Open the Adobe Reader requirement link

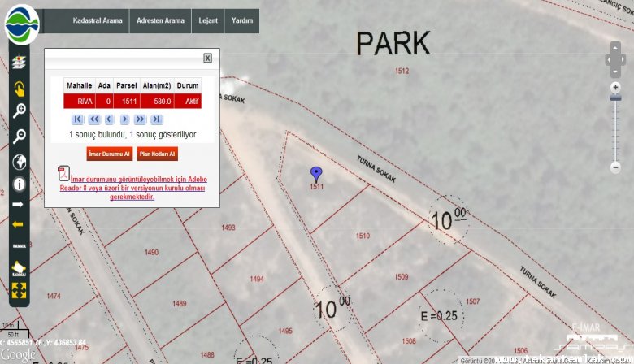pyautogui.click(x=132, y=188)
